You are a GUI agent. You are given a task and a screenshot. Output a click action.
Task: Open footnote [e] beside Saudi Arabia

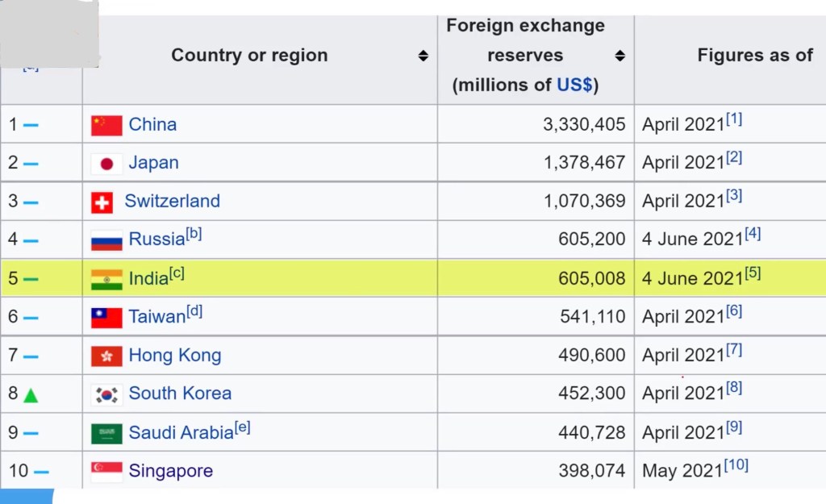coord(243,427)
